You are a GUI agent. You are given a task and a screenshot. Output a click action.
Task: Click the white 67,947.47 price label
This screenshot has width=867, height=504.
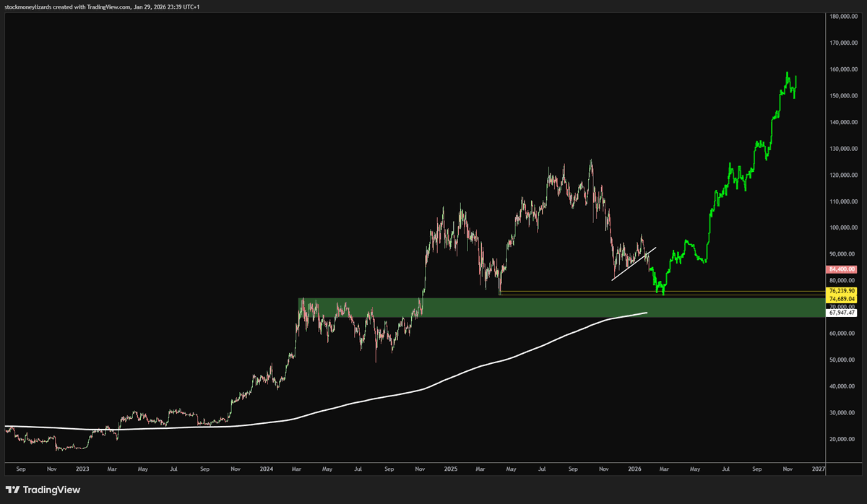click(842, 313)
